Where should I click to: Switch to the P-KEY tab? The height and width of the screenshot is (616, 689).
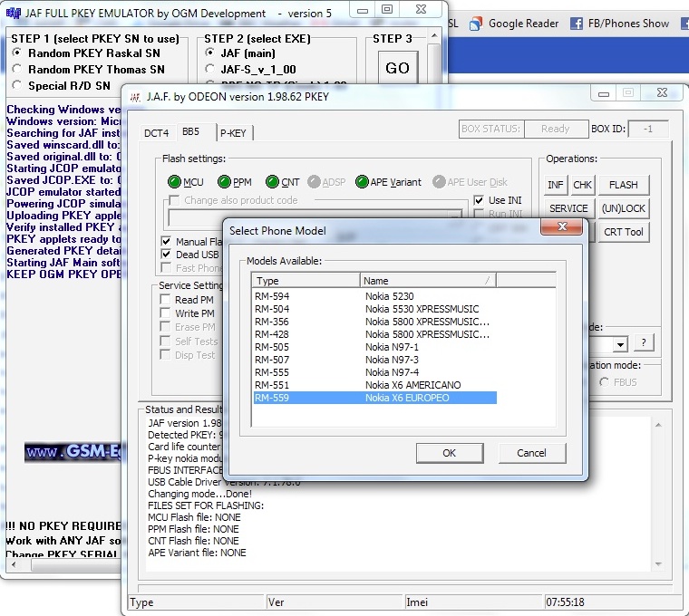[233, 133]
